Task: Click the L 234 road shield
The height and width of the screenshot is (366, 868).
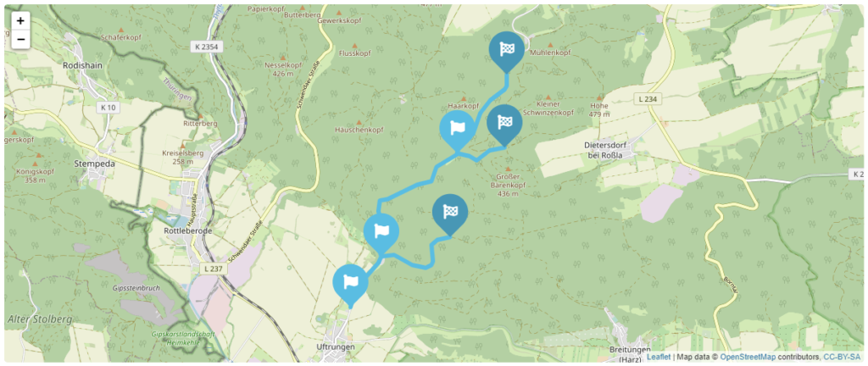Action: (647, 99)
